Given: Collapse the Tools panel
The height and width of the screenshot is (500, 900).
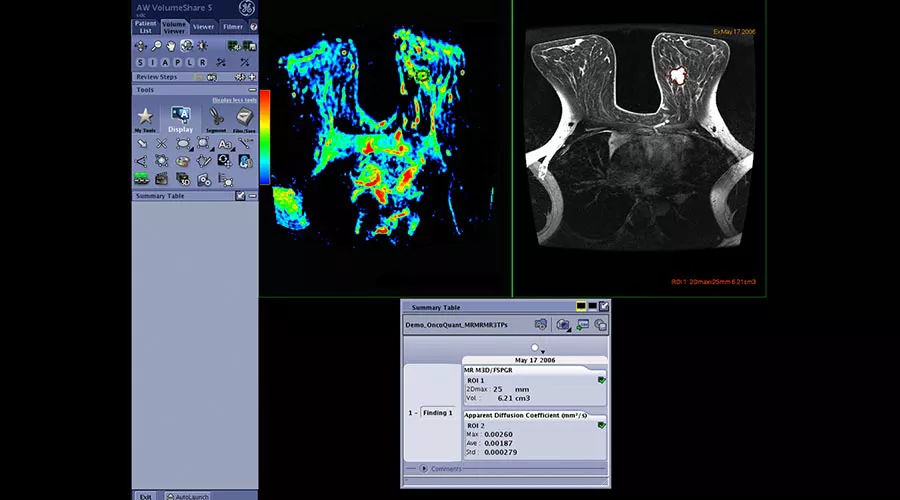Looking at the screenshot, I should (252, 90).
